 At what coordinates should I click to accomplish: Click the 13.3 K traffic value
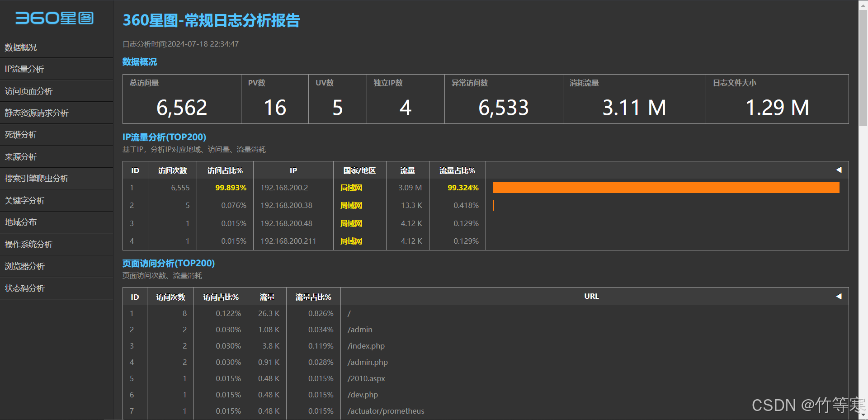[x=411, y=205]
